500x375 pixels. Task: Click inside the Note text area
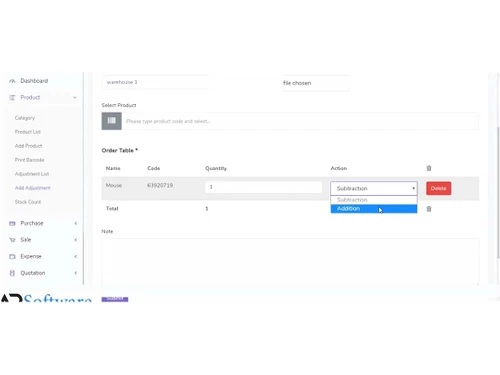point(290,262)
